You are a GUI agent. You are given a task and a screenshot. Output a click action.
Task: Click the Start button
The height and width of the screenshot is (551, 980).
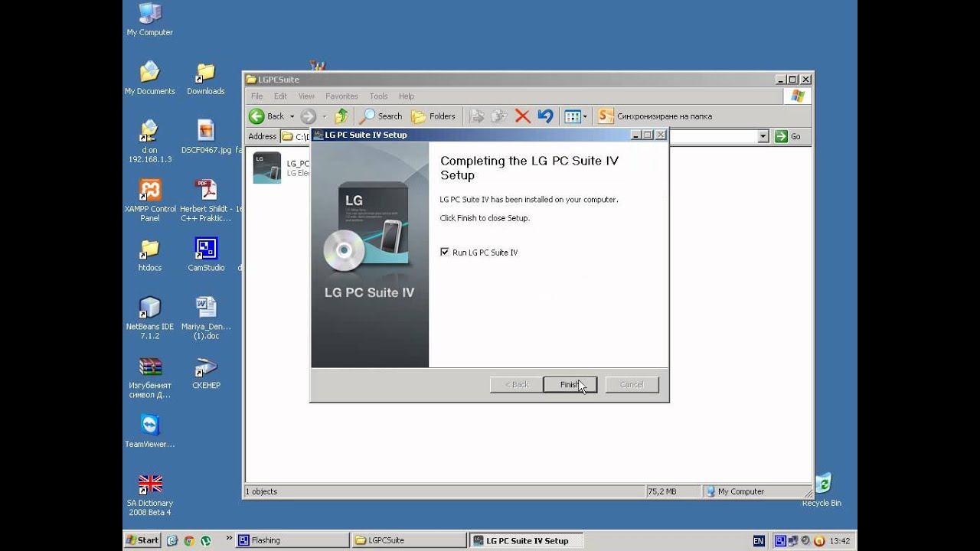(x=142, y=540)
